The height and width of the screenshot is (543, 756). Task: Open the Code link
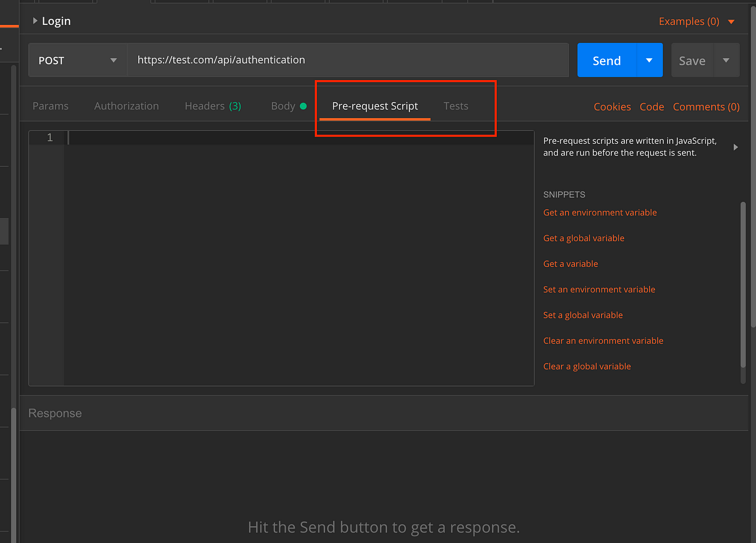point(652,107)
